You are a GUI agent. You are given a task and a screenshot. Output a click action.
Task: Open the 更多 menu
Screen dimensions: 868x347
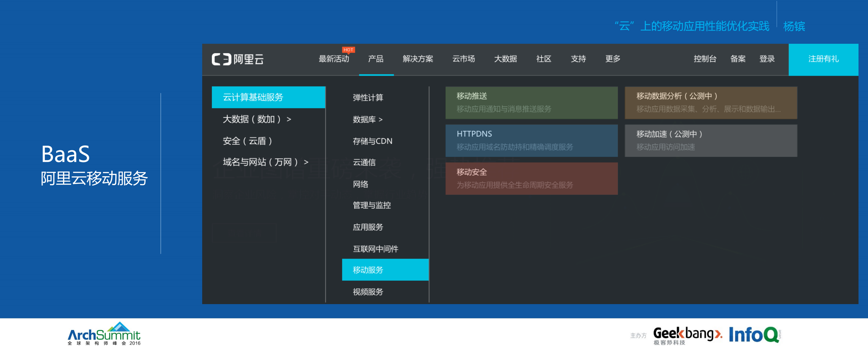click(x=612, y=59)
